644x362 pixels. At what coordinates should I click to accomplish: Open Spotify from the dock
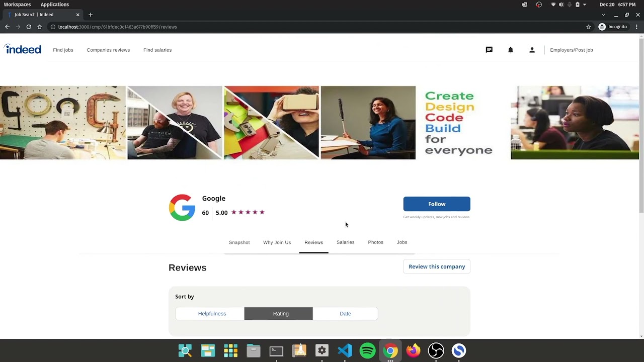(x=368, y=350)
